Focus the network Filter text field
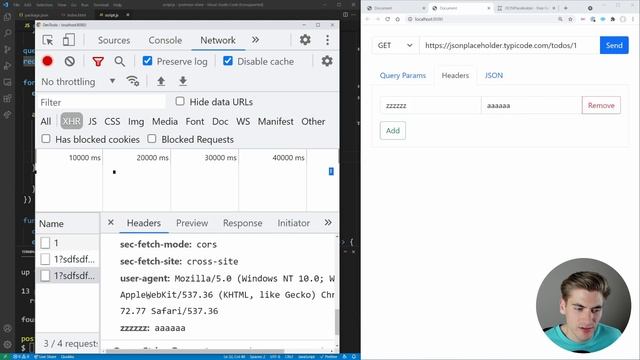The height and width of the screenshot is (360, 640). [102, 102]
